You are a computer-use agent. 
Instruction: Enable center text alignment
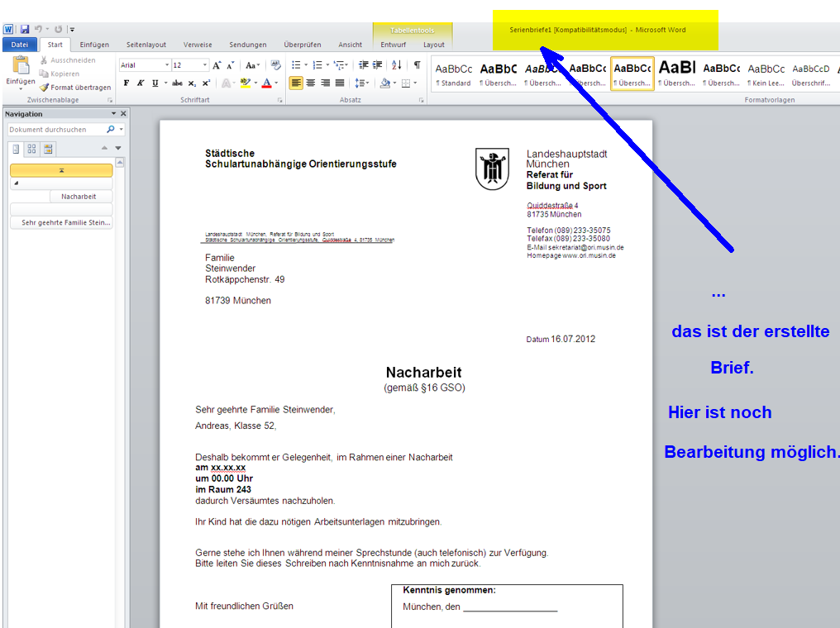[311, 83]
